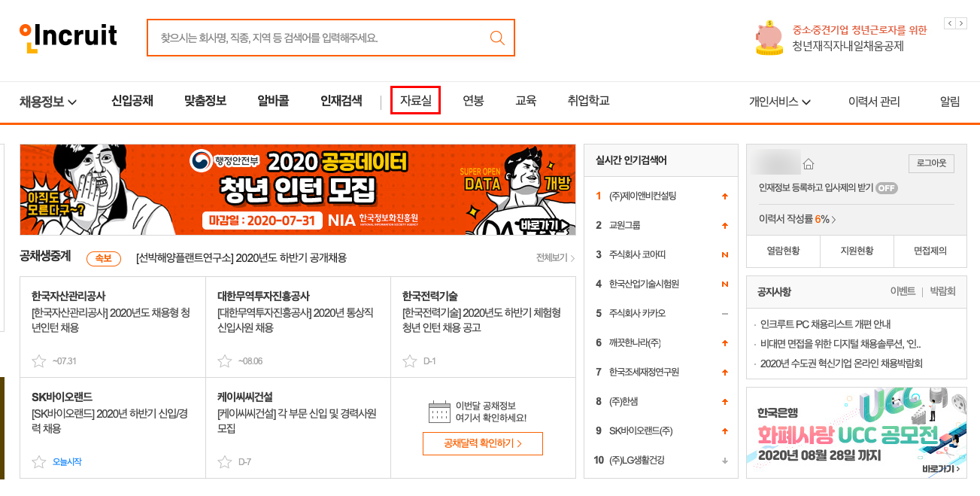Click the piggy bank promo icon

click(769, 38)
